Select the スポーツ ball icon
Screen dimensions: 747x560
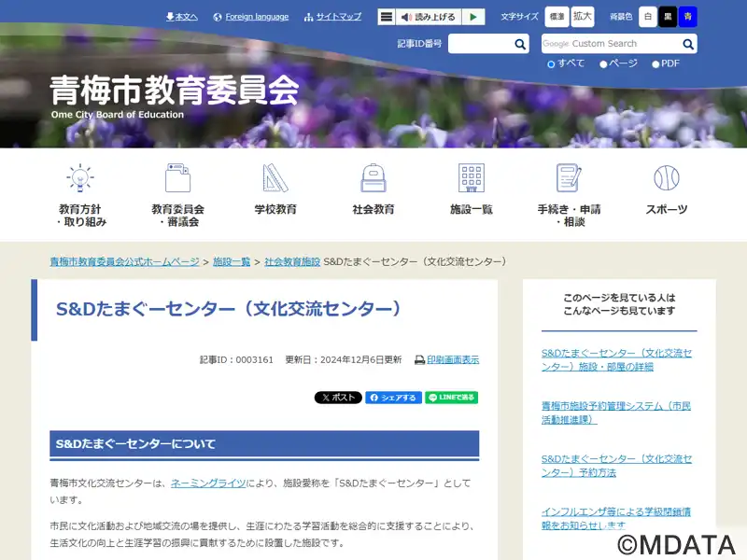pos(667,178)
